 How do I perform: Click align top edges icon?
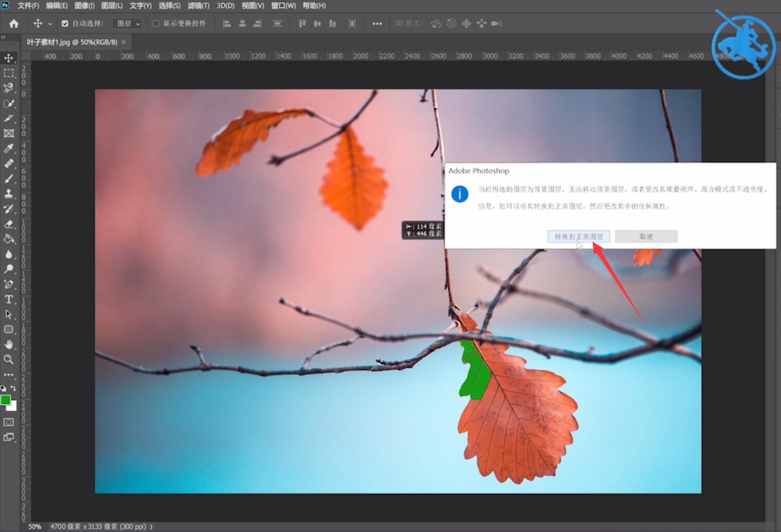tap(302, 24)
